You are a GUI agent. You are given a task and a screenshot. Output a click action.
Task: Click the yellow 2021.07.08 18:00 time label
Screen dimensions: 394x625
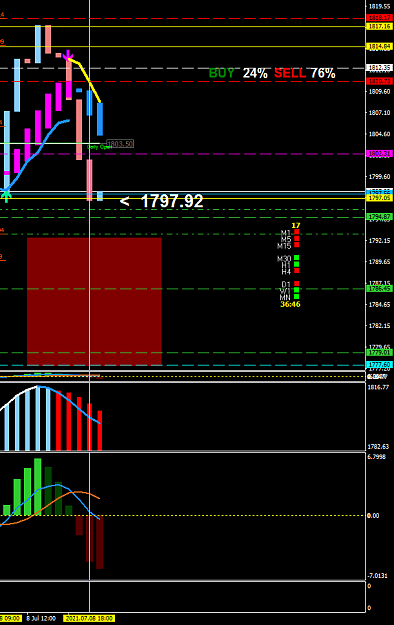89,618
